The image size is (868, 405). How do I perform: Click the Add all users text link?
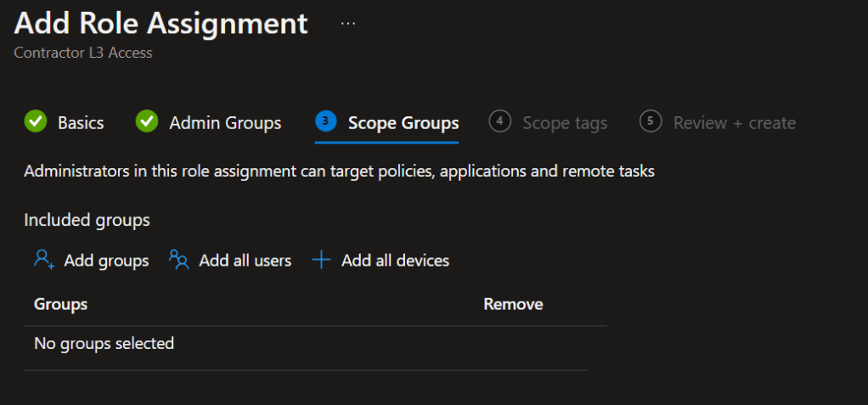tap(245, 261)
